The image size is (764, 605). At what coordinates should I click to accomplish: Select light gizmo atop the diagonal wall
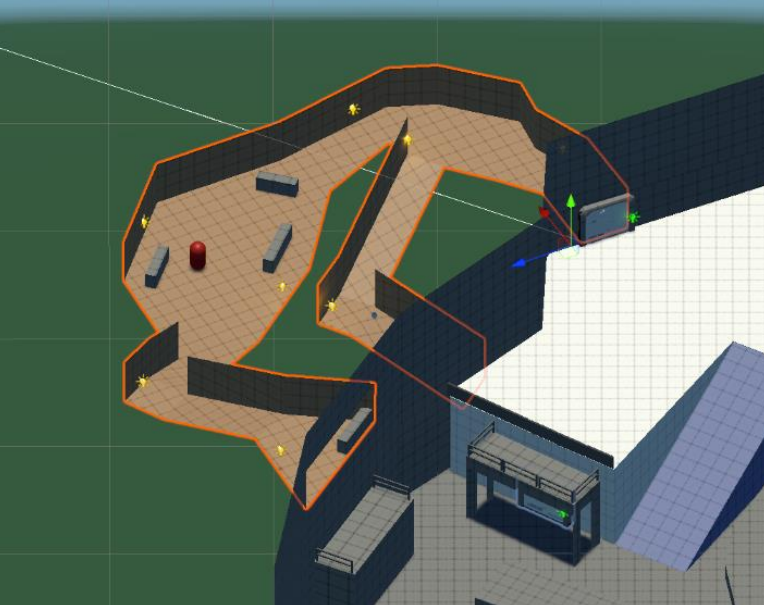(407, 140)
